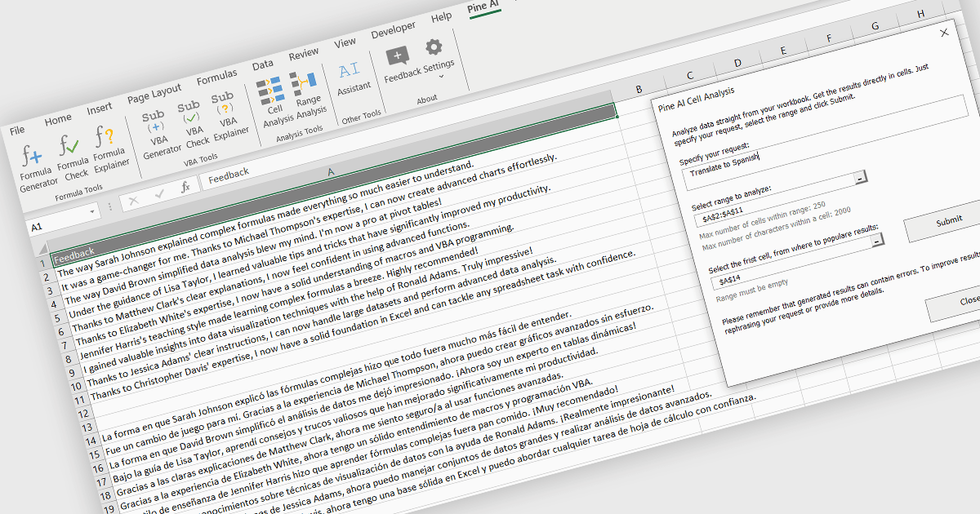Select column A header

point(331,172)
